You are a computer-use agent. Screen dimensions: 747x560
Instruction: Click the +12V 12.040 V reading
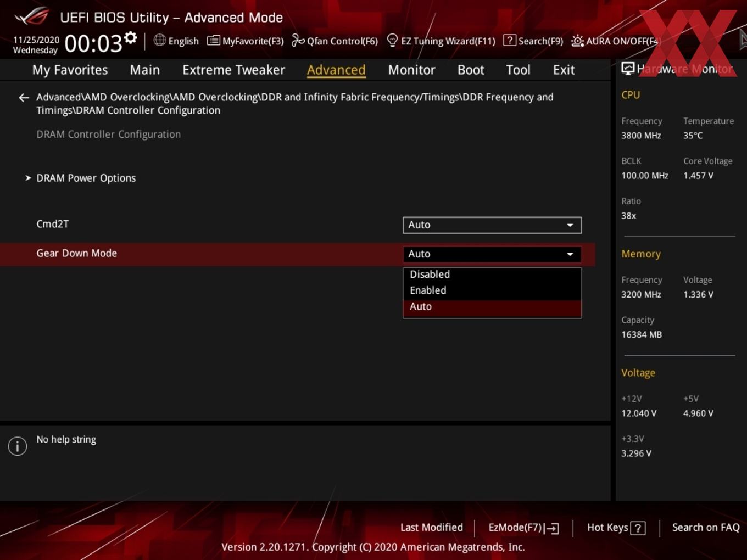coord(639,413)
